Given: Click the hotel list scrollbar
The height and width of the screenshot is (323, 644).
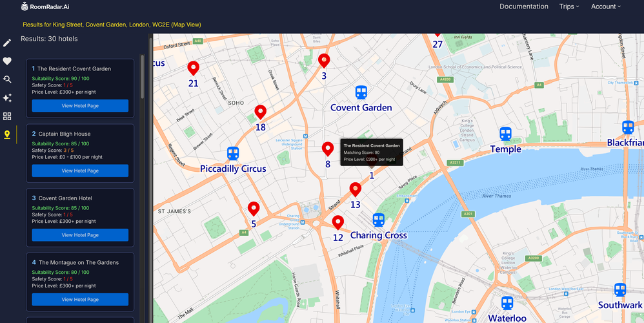Looking at the screenshot, I should 143,77.
